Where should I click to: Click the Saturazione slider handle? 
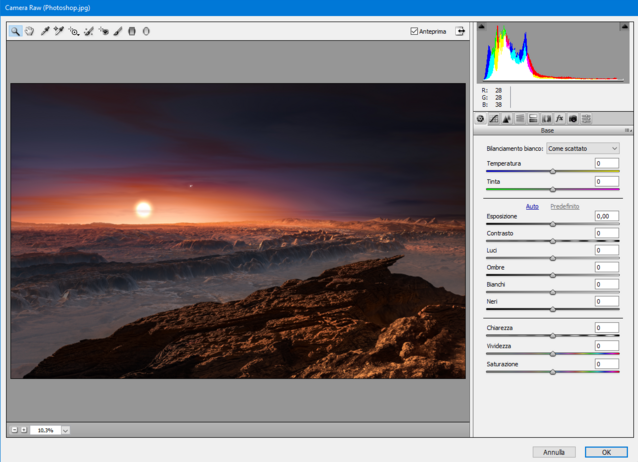pos(553,372)
